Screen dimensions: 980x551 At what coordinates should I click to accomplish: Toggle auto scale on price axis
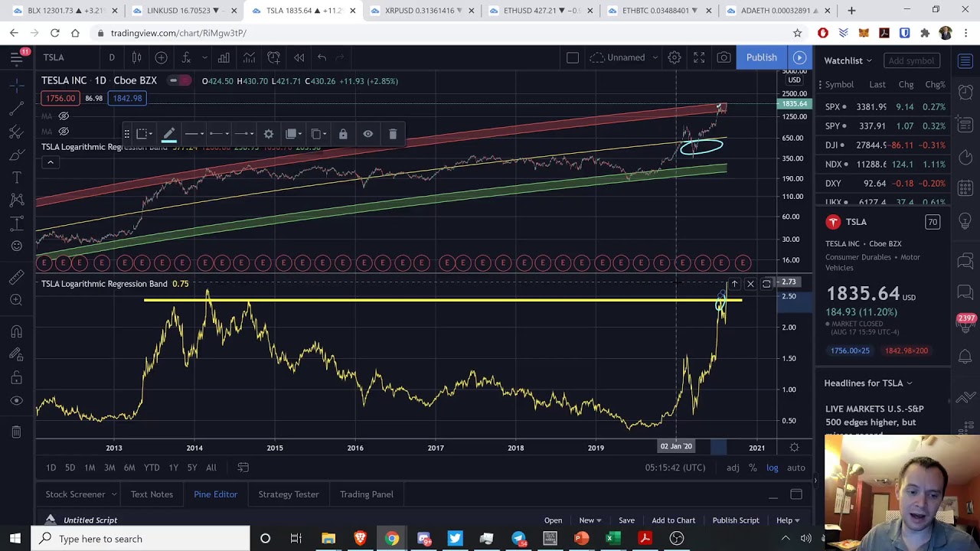tap(796, 468)
